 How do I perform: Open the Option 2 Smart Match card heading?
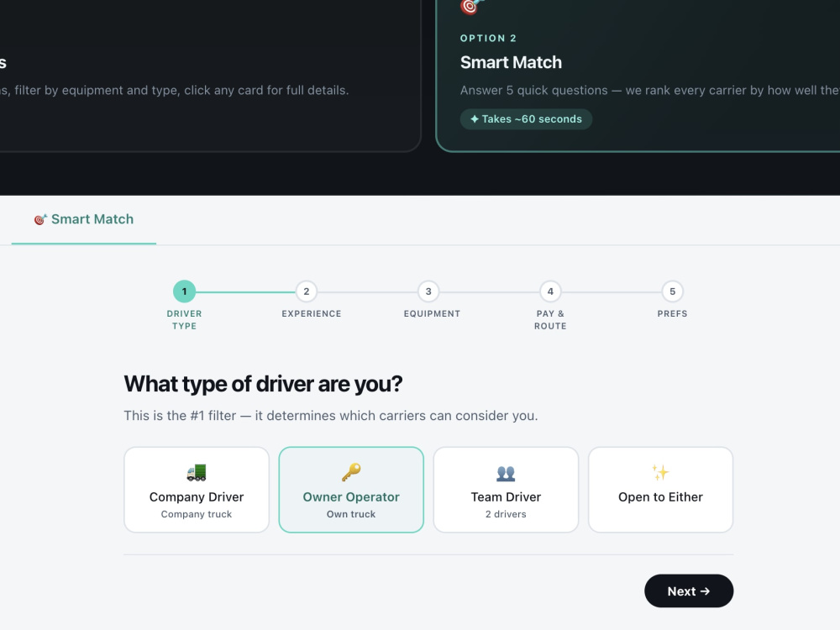pyautogui.click(x=511, y=62)
